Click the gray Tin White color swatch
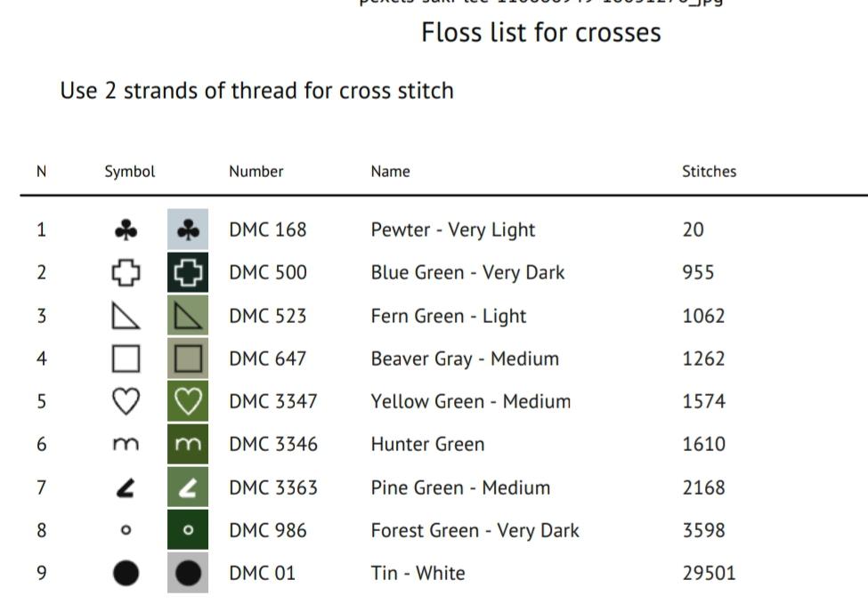Screen dimensions: 868x612 [x=188, y=573]
